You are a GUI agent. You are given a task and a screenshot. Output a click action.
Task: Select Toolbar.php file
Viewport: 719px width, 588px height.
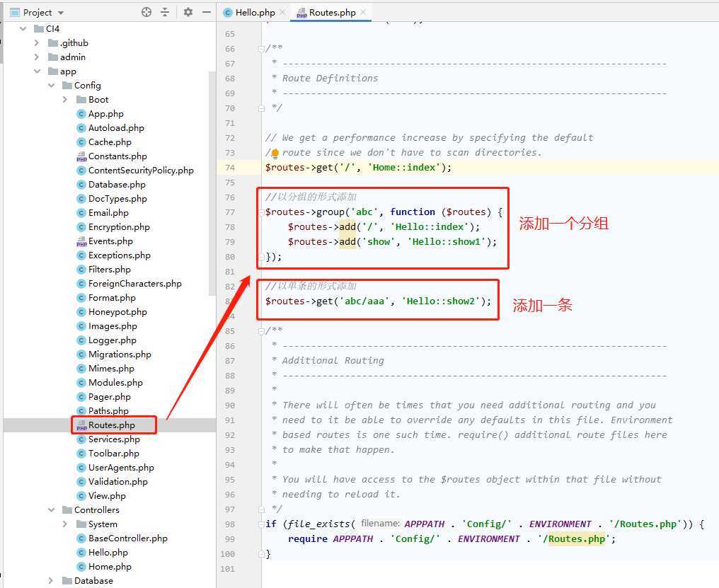point(114,454)
